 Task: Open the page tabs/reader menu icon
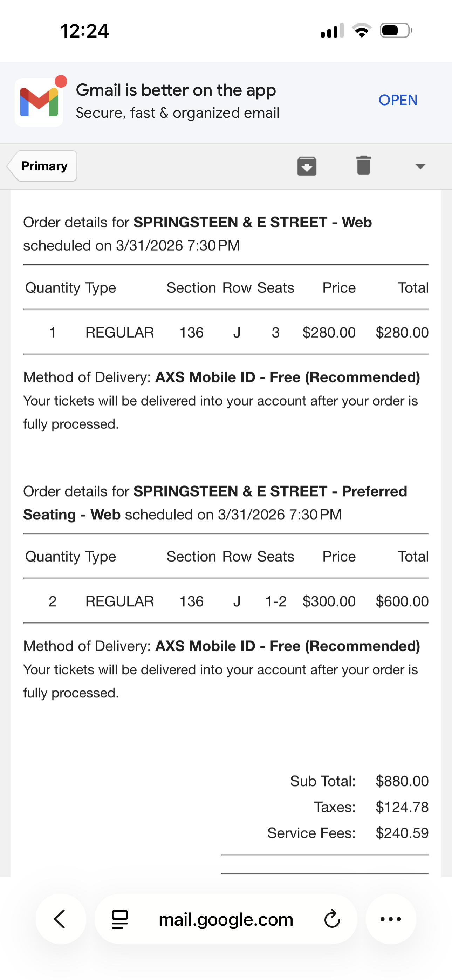pyautogui.click(x=119, y=919)
